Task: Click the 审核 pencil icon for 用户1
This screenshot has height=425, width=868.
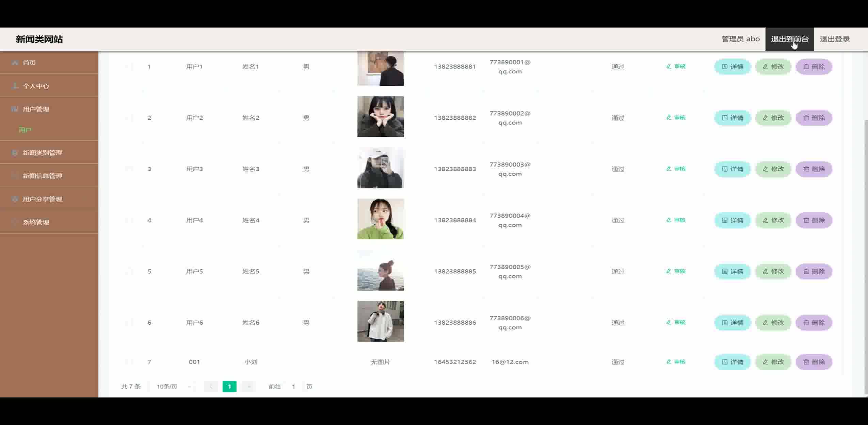Action: (669, 66)
